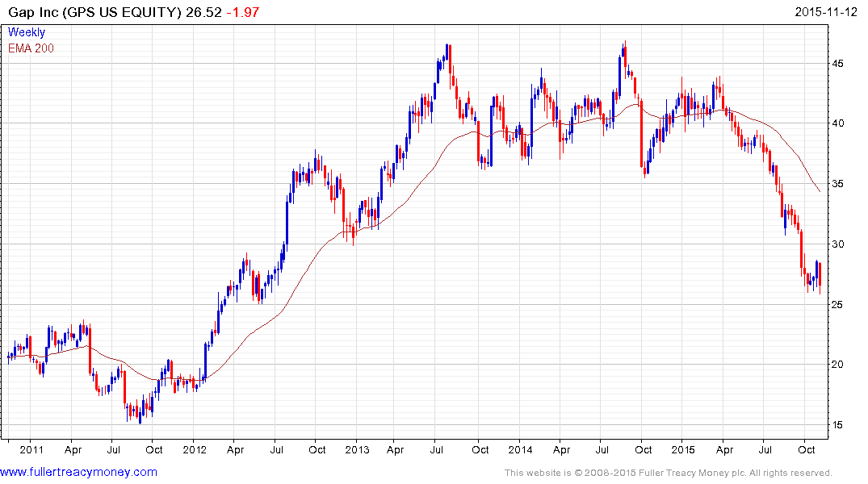Click the 2012 year axis label
The height and width of the screenshot is (484, 868).
(195, 449)
